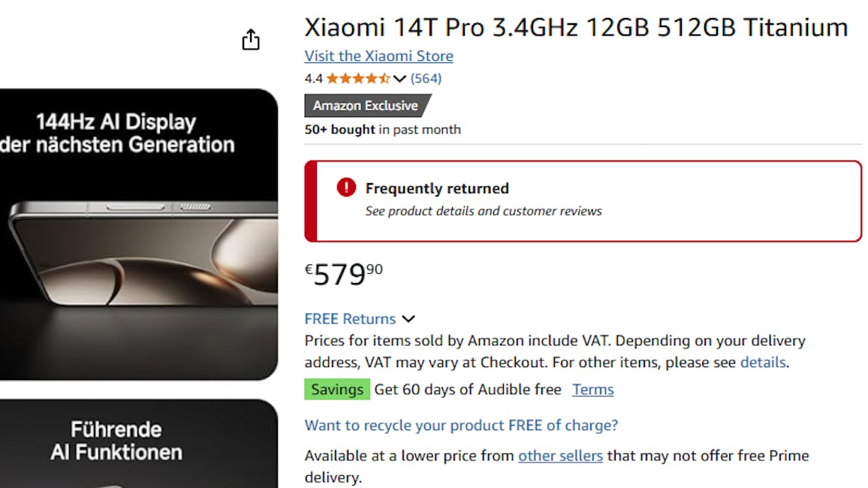868x488 pixels.
Task: Click See product details and customer reviews text
Action: (x=484, y=211)
